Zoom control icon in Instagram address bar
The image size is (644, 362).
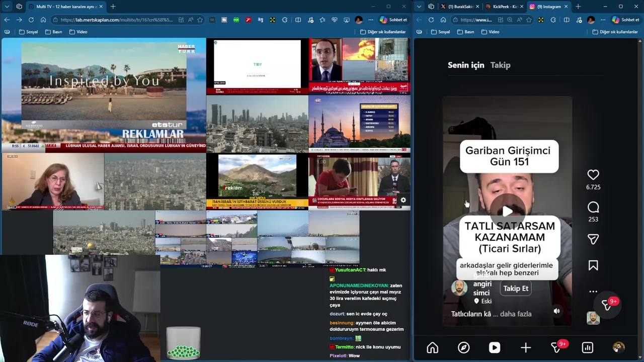coord(510,20)
